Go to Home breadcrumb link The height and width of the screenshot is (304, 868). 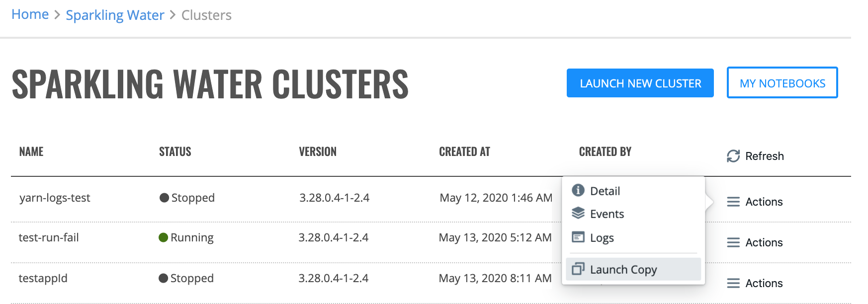tap(30, 14)
